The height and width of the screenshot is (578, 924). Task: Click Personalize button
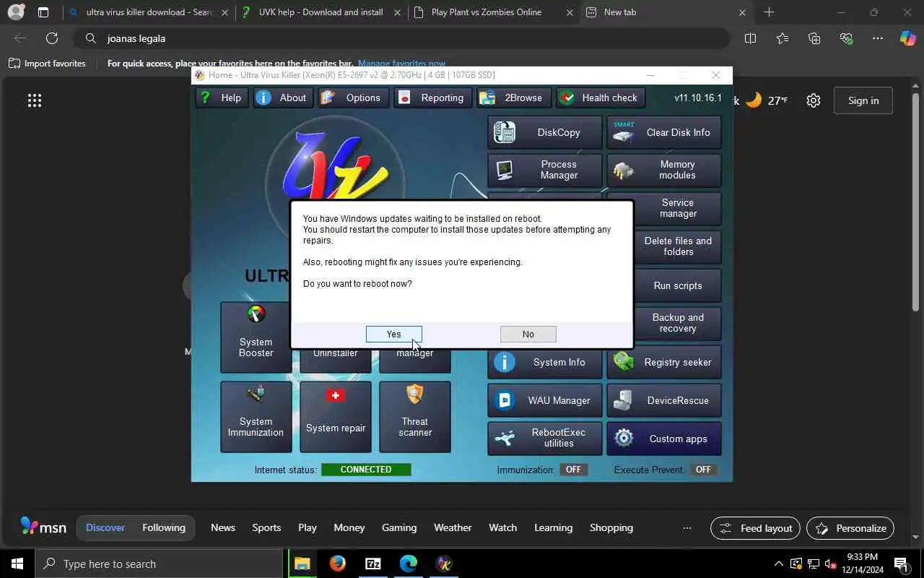(850, 528)
